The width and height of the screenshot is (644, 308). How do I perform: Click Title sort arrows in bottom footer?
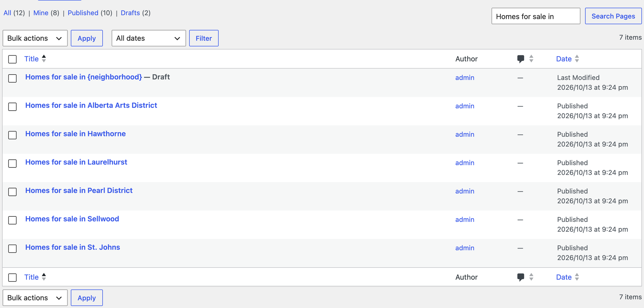point(44,277)
